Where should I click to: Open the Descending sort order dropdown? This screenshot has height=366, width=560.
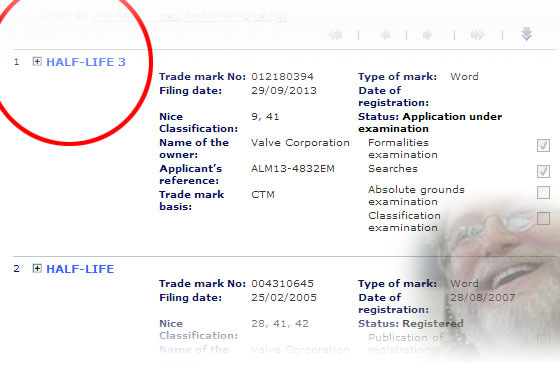tap(227, 15)
